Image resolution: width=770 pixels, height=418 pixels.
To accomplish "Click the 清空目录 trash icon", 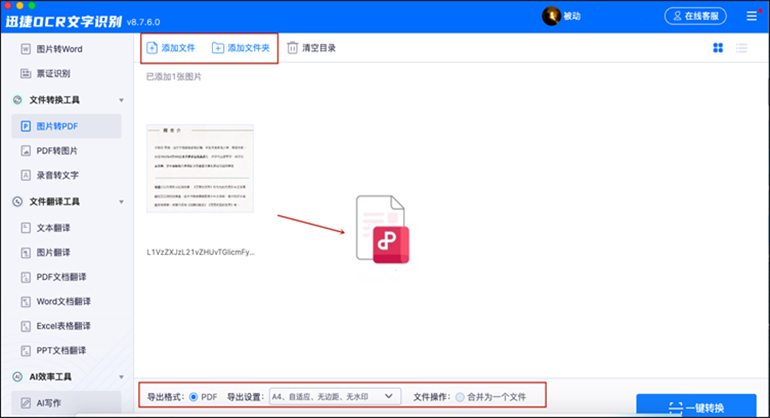I will tap(293, 48).
